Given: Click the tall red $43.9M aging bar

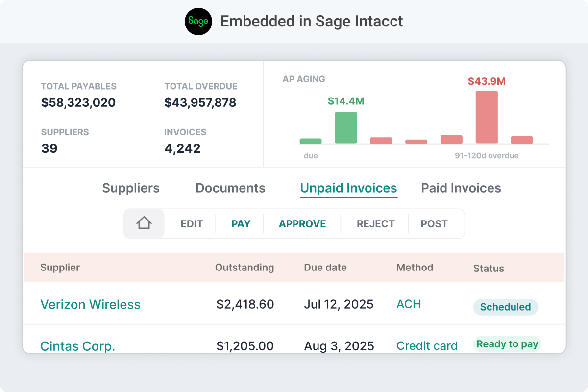Looking at the screenshot, I should click(x=487, y=117).
